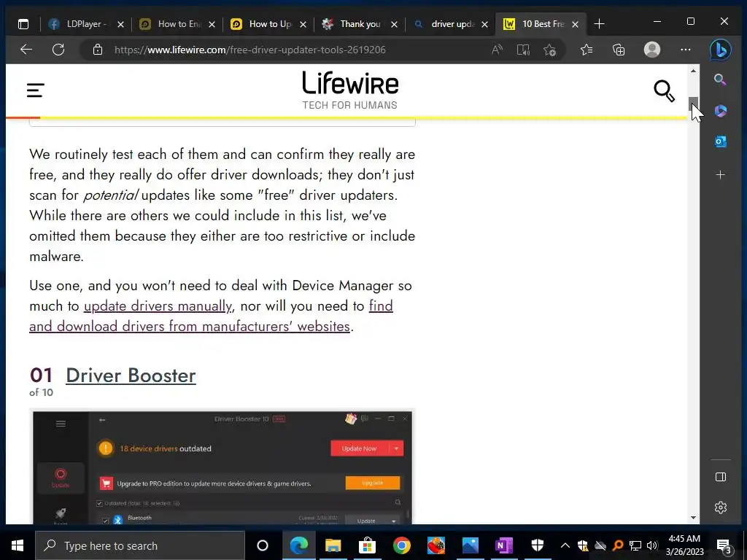The image size is (747, 560).
Task: Open the Windows Start menu
Action: [18, 545]
